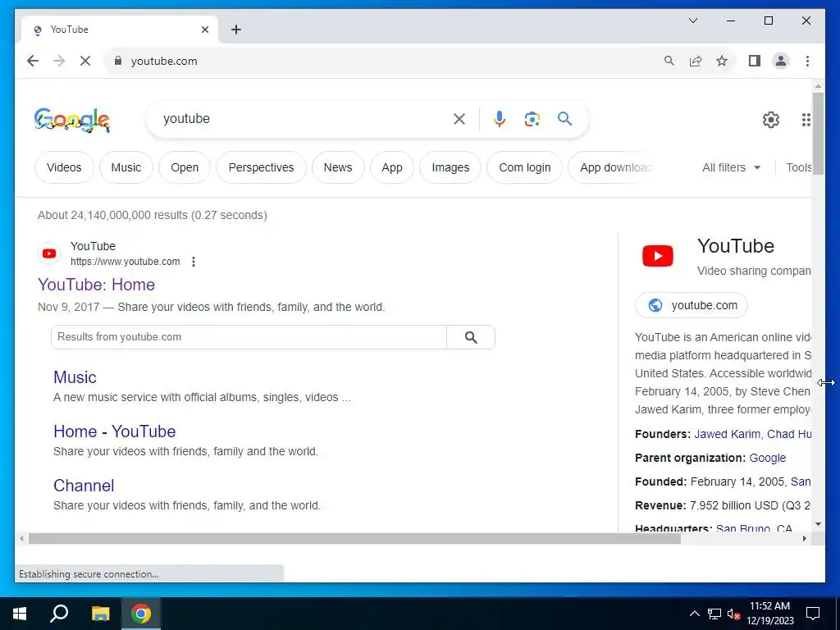The width and height of the screenshot is (840, 630).
Task: Open the muted volume tray icon
Action: [x=733, y=614]
